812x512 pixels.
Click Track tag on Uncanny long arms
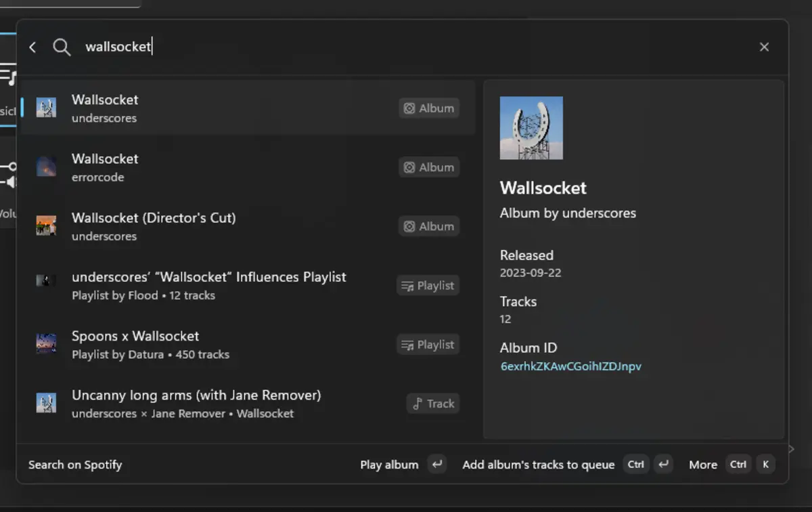[433, 404]
